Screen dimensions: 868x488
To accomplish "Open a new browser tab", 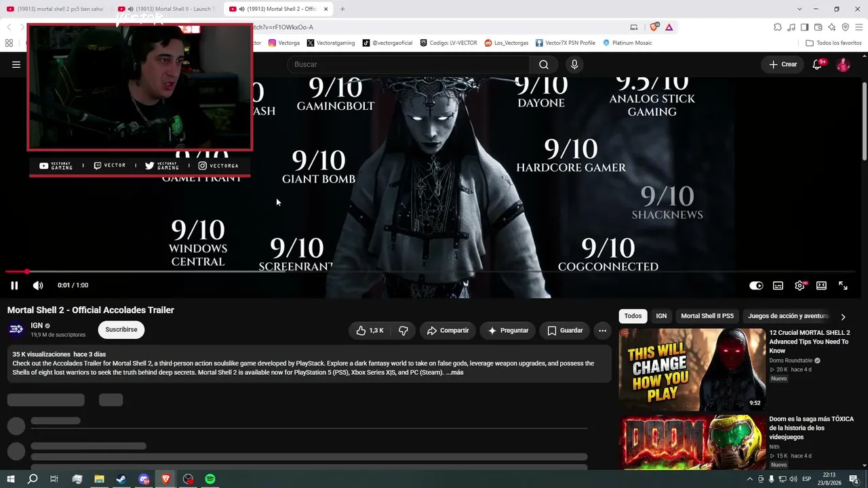I will tap(342, 9).
